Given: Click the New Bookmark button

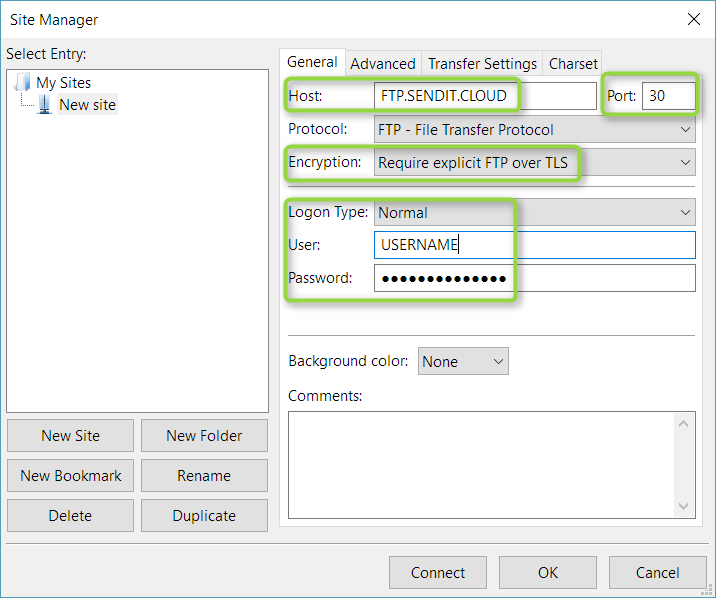Looking at the screenshot, I should (x=70, y=476).
